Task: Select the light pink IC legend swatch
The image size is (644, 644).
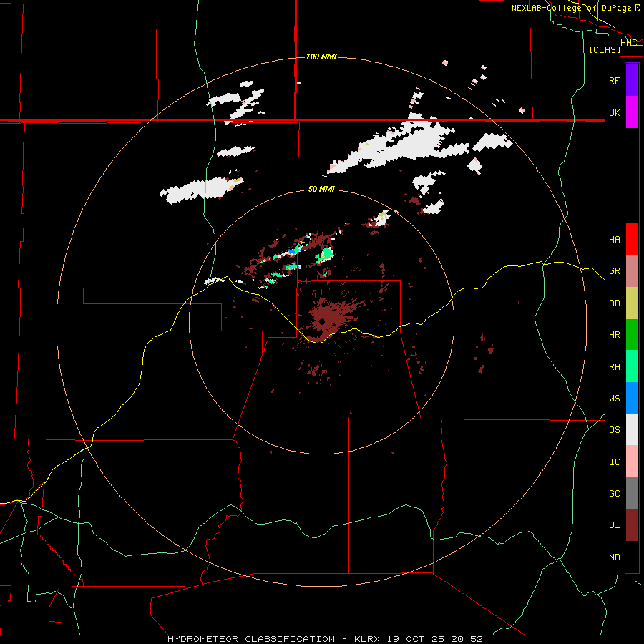Action: 632,462
